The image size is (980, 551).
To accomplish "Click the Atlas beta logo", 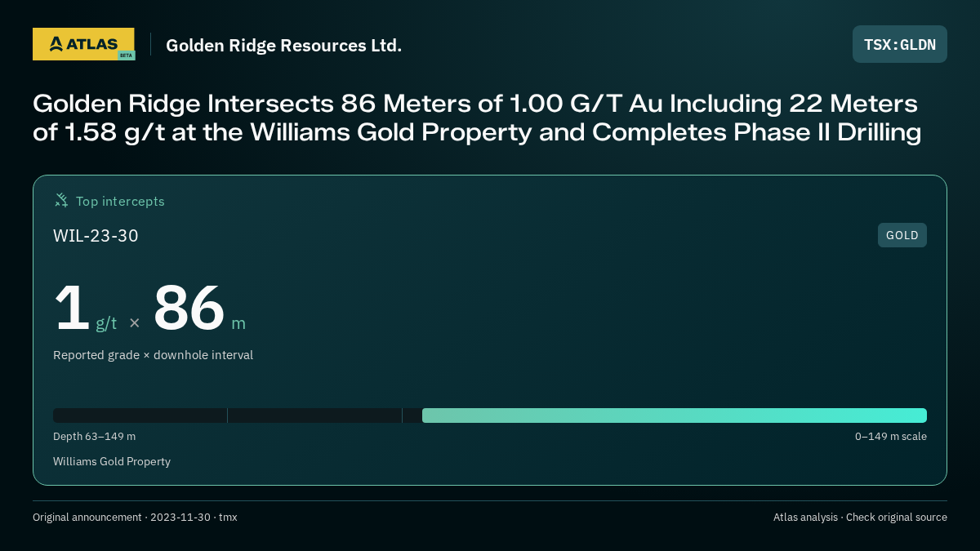I will click(x=83, y=44).
